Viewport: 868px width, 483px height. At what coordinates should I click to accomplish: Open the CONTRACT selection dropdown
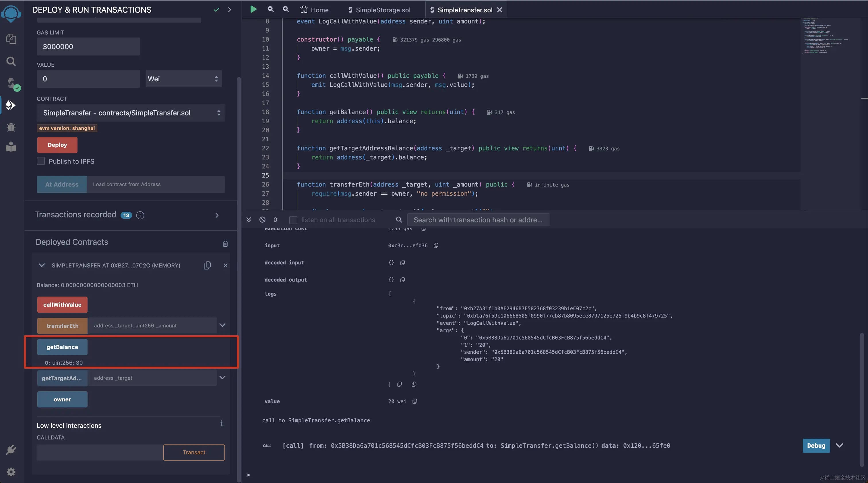pos(131,113)
